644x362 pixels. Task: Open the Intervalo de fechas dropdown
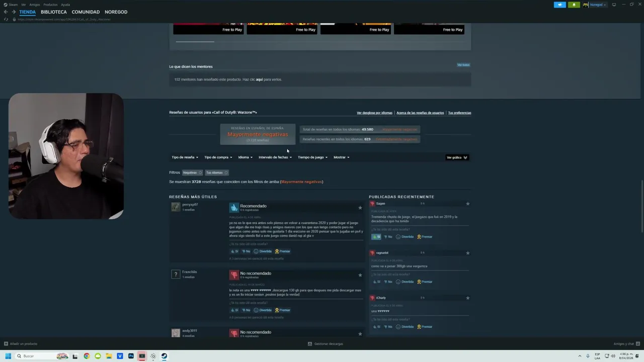click(x=275, y=157)
